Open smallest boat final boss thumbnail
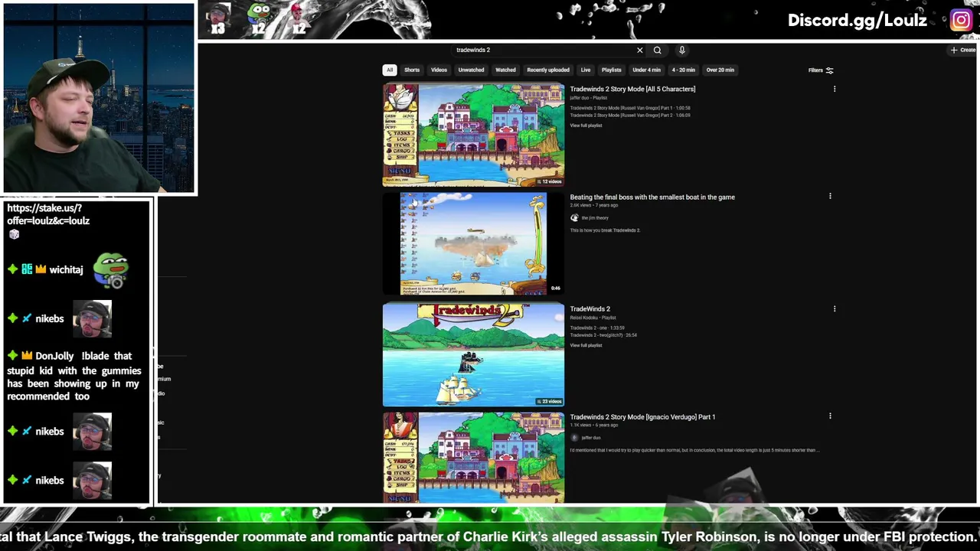The height and width of the screenshot is (551, 980). pos(473,243)
